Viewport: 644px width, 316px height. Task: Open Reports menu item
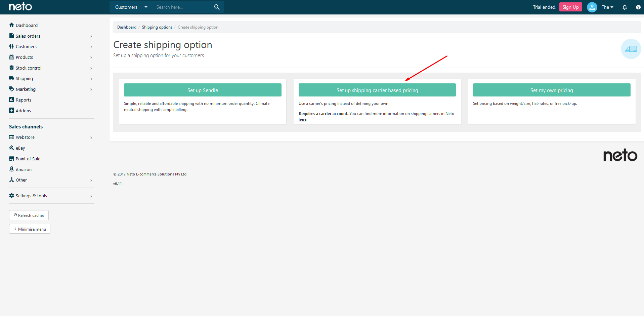(24, 100)
